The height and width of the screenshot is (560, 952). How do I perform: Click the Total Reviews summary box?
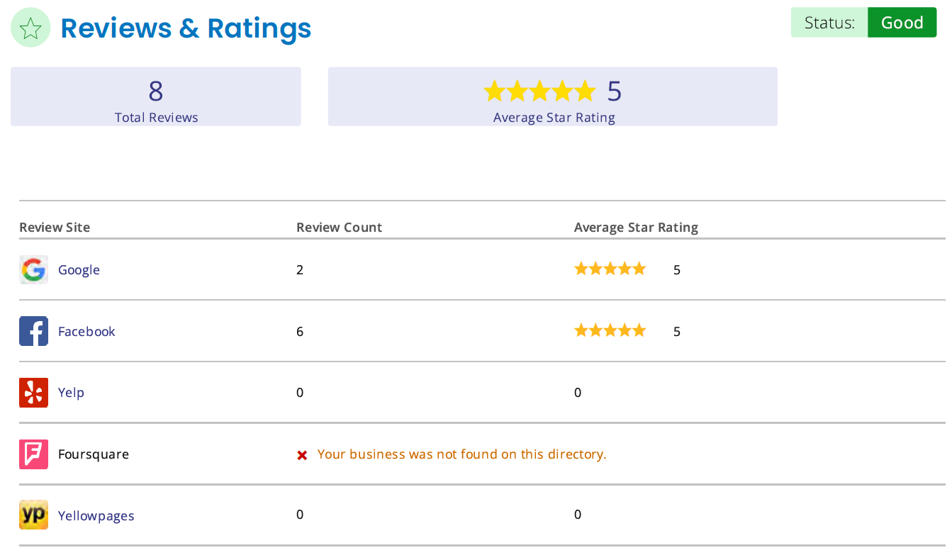[156, 96]
